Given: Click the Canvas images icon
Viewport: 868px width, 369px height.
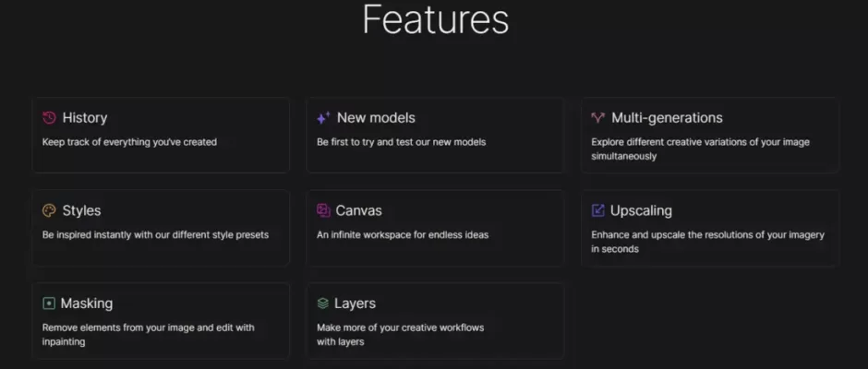Looking at the screenshot, I should [x=323, y=210].
